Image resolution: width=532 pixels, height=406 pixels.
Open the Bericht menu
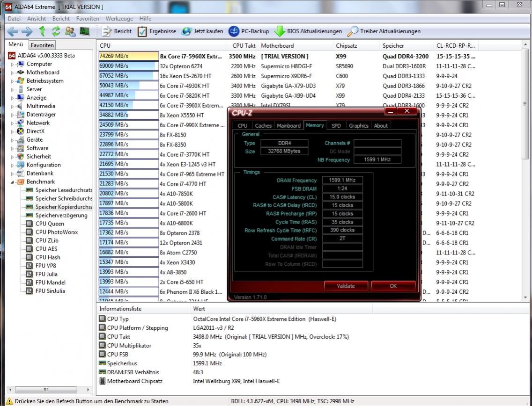pyautogui.click(x=61, y=19)
